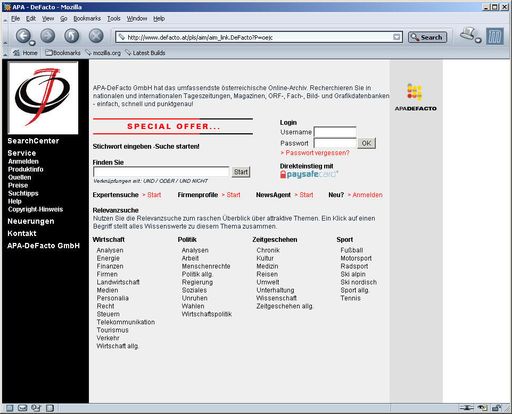512x414 pixels.
Task: Click the red Anmelden link after Neu?
Action: tap(365, 195)
